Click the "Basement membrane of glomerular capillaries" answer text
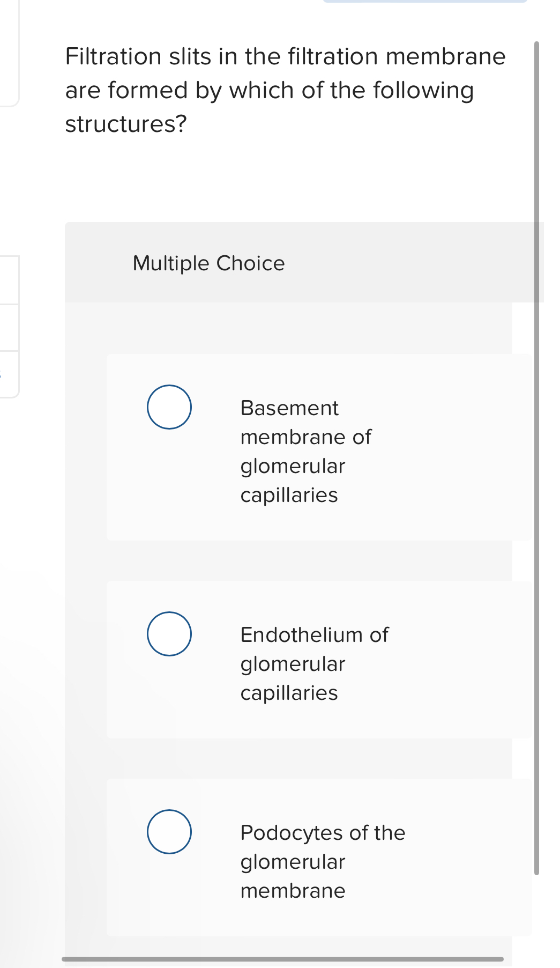The height and width of the screenshot is (968, 560). pyautogui.click(x=305, y=451)
